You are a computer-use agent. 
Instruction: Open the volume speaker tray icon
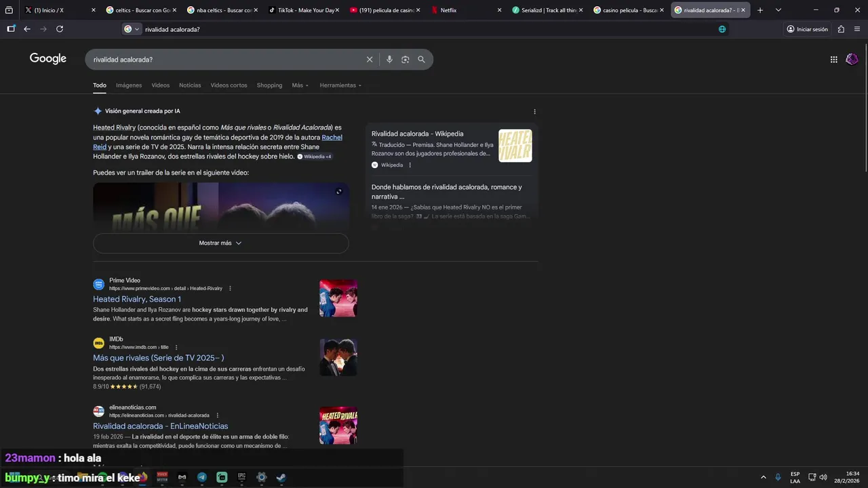[823, 477]
